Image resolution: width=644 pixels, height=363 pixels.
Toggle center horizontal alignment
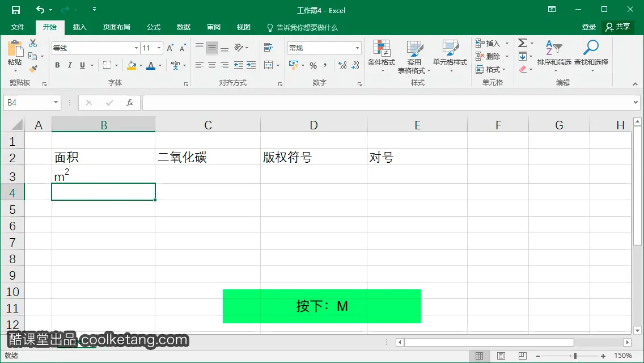click(212, 65)
